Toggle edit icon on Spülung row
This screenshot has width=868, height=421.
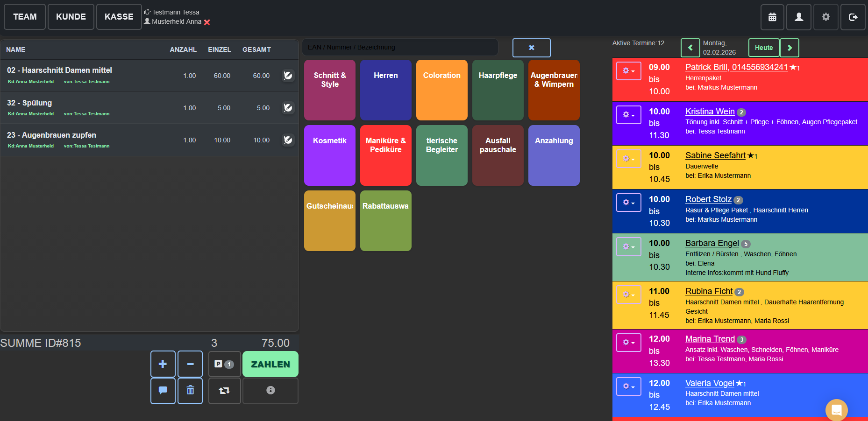pyautogui.click(x=288, y=108)
